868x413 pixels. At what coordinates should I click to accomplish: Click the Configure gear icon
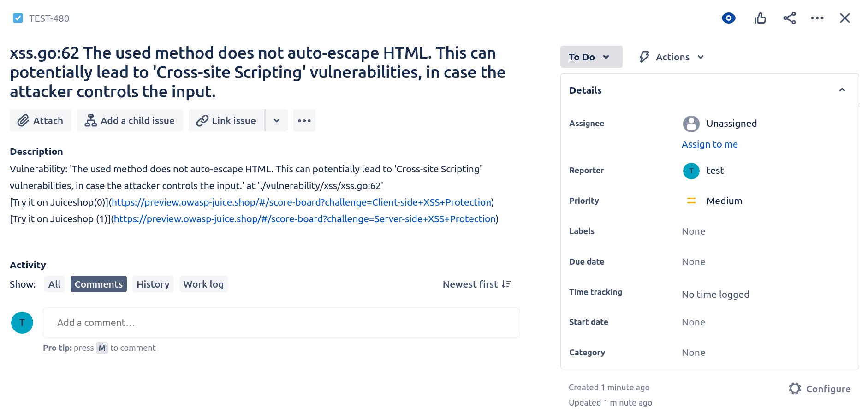795,389
